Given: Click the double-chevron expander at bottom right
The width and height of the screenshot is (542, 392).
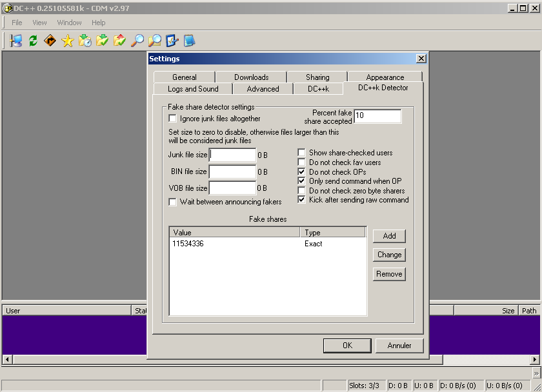Looking at the screenshot, I should (536, 373).
